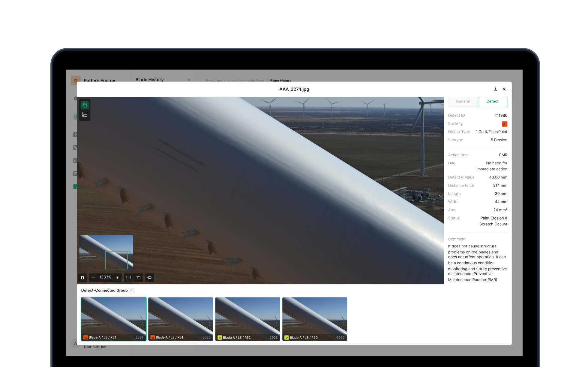Toggle defect visibility eye icon
Image resolution: width=588 pixels, height=367 pixels.
point(149,278)
